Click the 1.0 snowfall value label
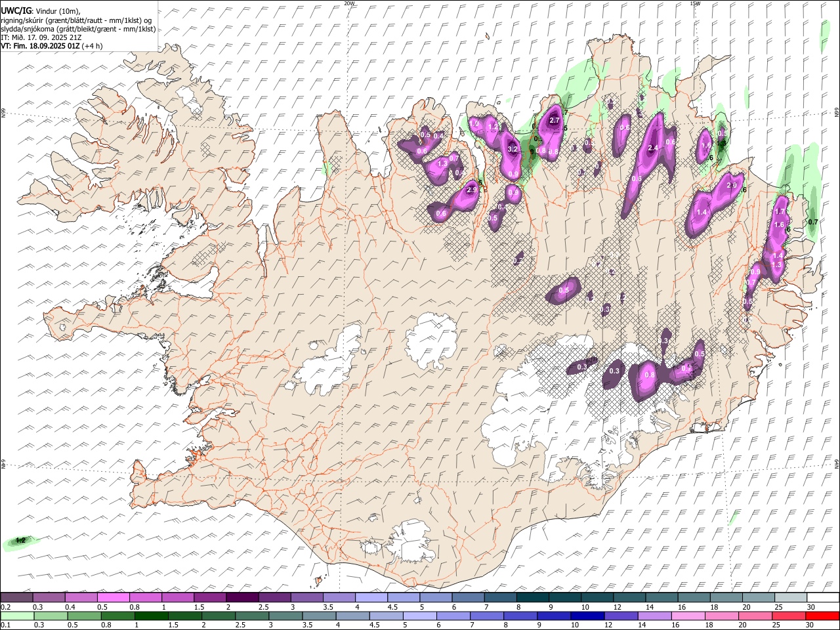The image size is (840, 630). 475,123
